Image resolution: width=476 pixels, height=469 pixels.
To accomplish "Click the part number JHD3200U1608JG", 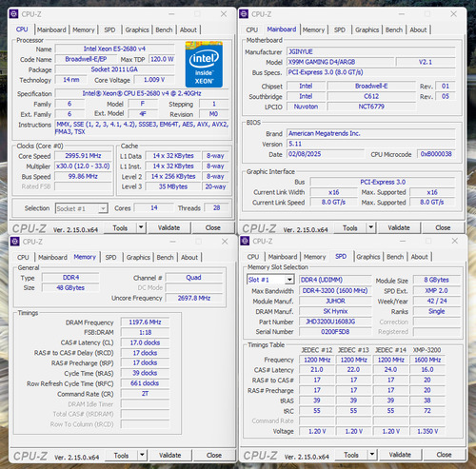I will click(x=335, y=322).
